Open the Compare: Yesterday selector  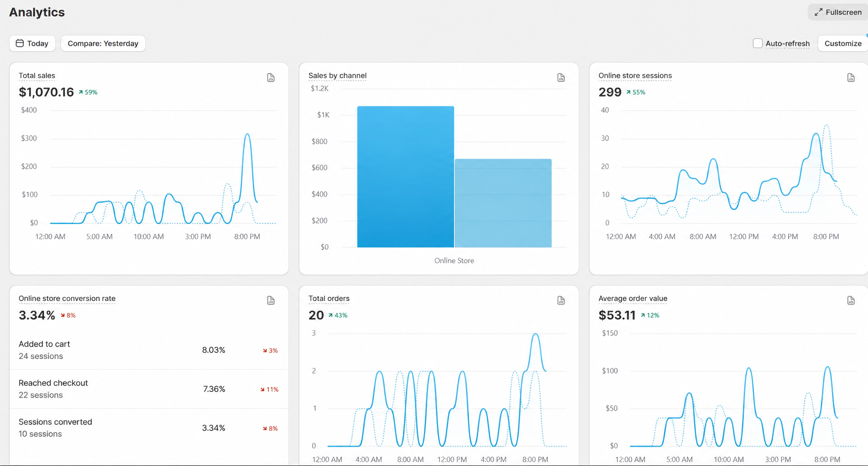(103, 43)
